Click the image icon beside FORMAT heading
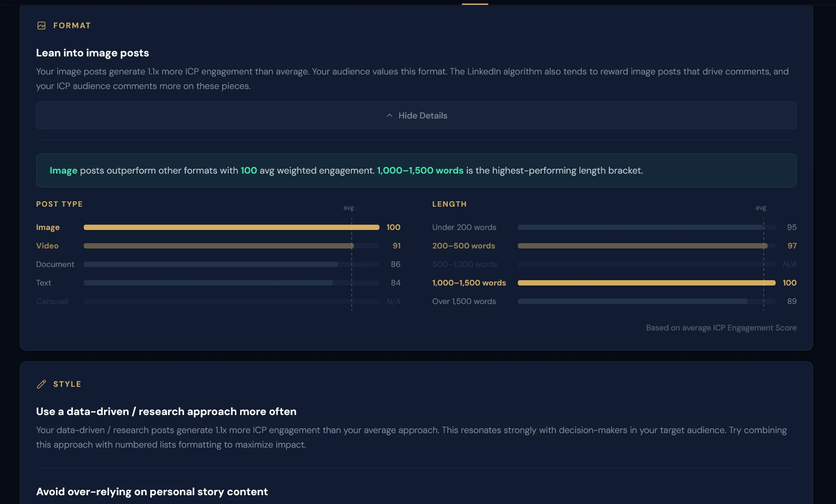Screen dimensions: 836x504 (x=41, y=26)
